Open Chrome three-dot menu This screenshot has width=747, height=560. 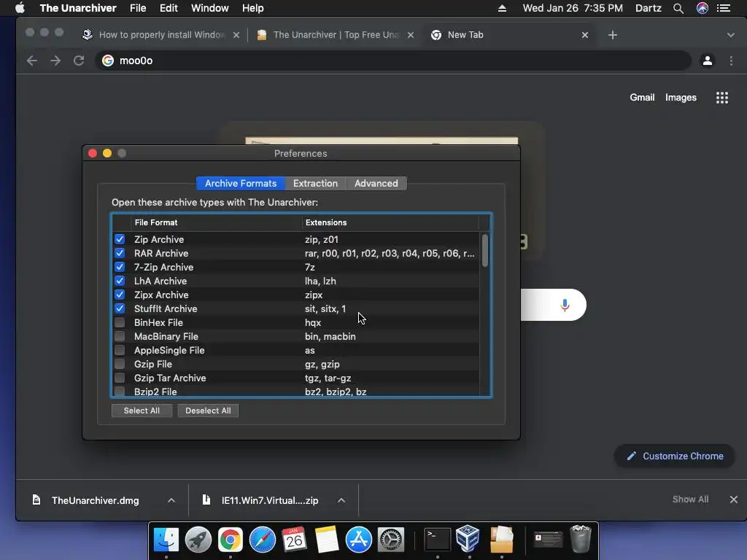731,61
